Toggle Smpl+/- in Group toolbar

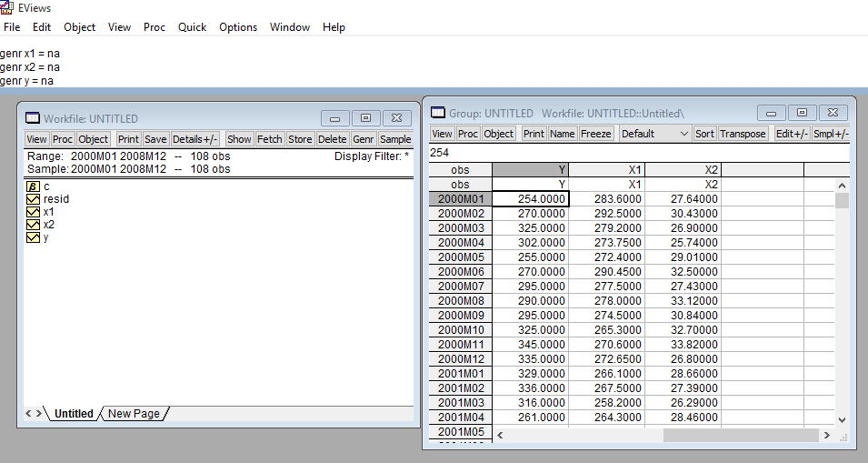829,134
